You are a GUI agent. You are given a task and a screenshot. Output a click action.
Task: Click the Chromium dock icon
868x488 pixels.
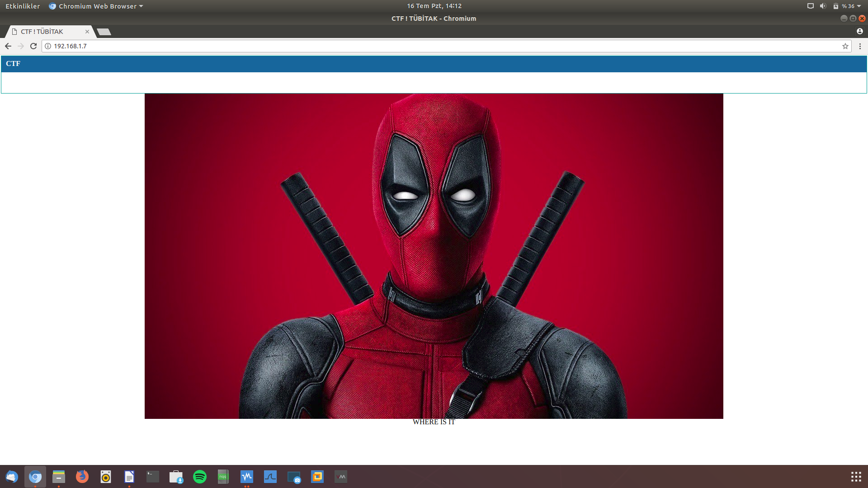(x=35, y=477)
